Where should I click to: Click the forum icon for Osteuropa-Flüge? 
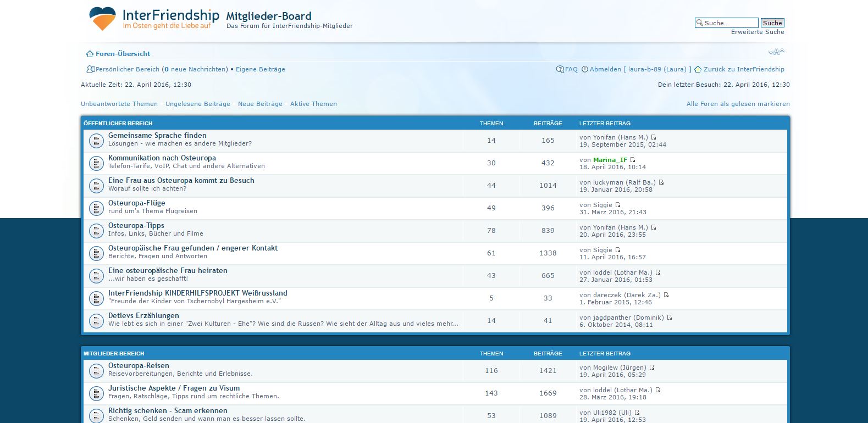pyautogui.click(x=96, y=208)
